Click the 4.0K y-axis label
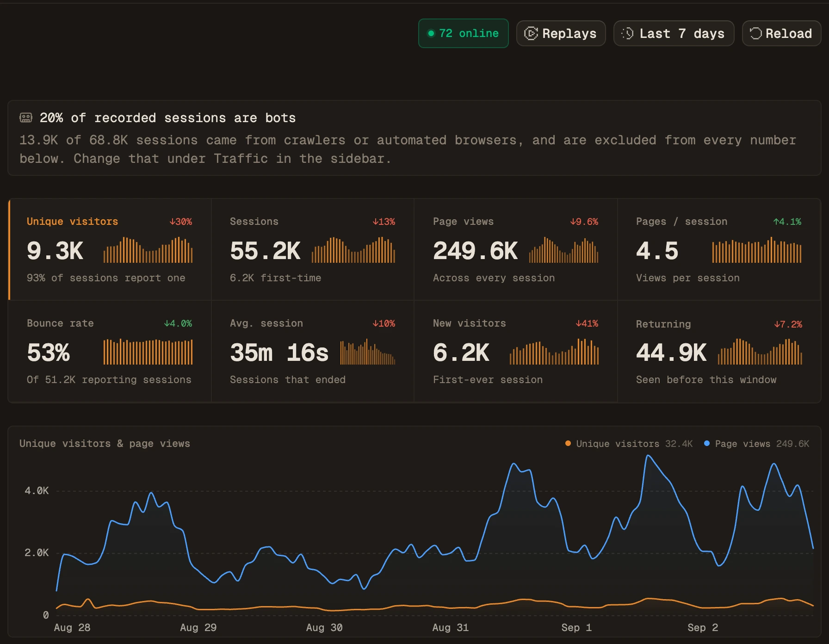Screen dimensions: 829x644 click(37, 491)
